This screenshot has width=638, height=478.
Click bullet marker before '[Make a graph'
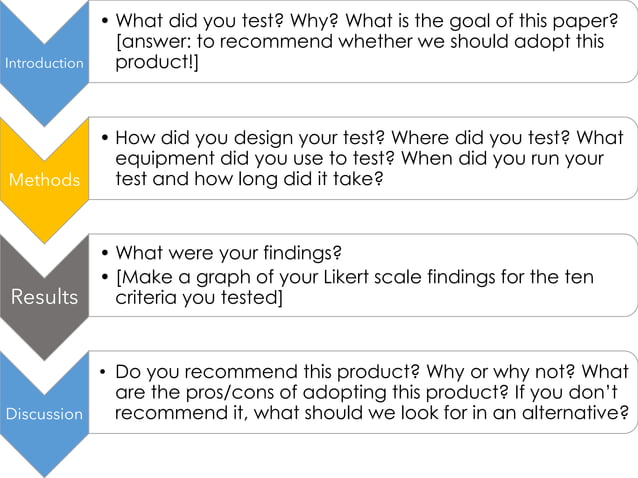pos(105,277)
